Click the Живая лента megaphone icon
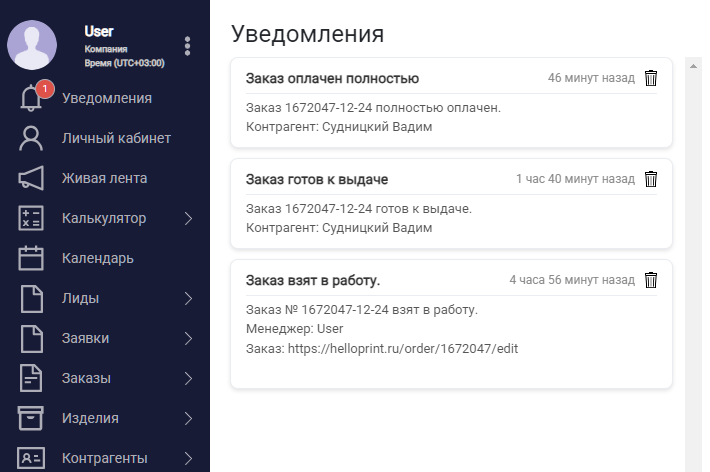 (31, 178)
